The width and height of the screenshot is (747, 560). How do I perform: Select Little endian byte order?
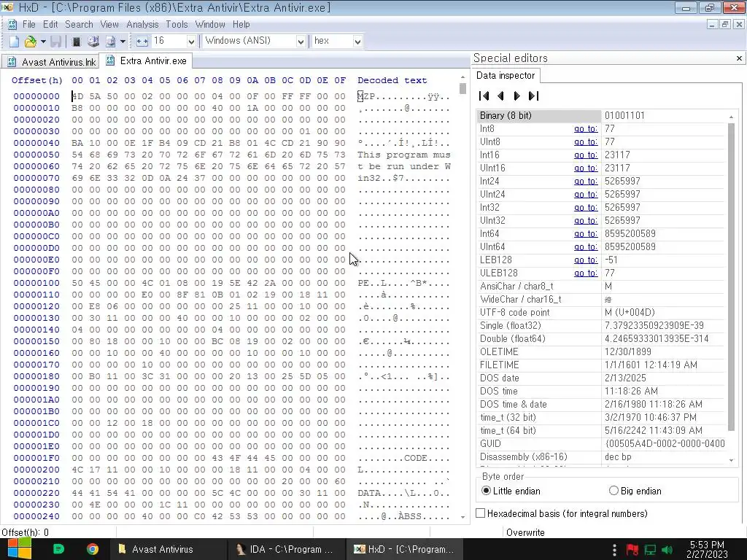click(x=511, y=491)
